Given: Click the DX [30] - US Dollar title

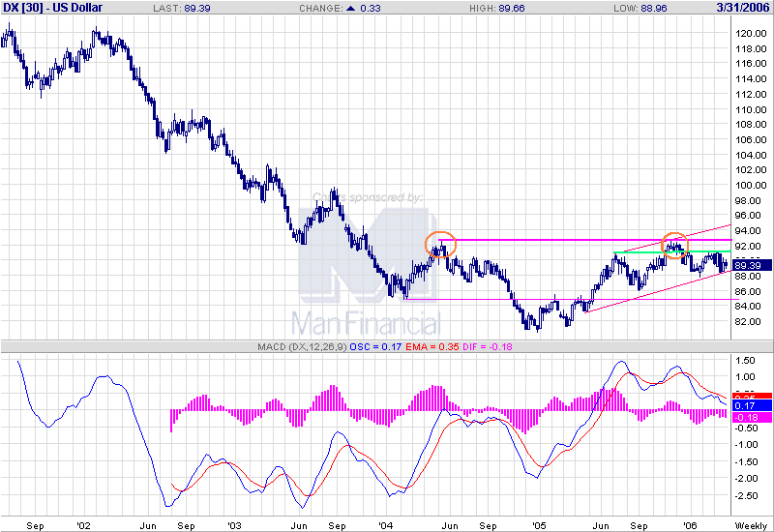Looking at the screenshot, I should coord(52,8).
